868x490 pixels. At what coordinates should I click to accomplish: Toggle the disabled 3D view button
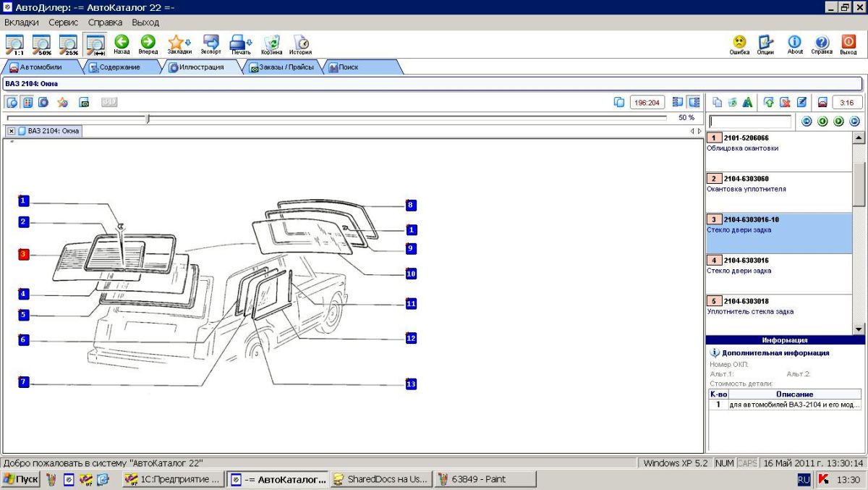109,102
